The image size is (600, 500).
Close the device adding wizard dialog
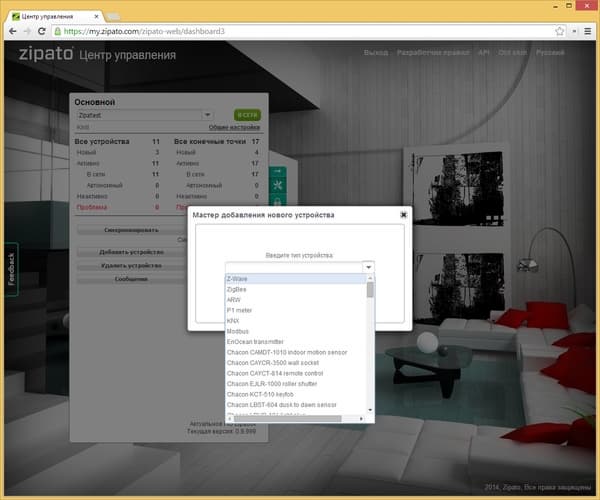pyautogui.click(x=403, y=215)
